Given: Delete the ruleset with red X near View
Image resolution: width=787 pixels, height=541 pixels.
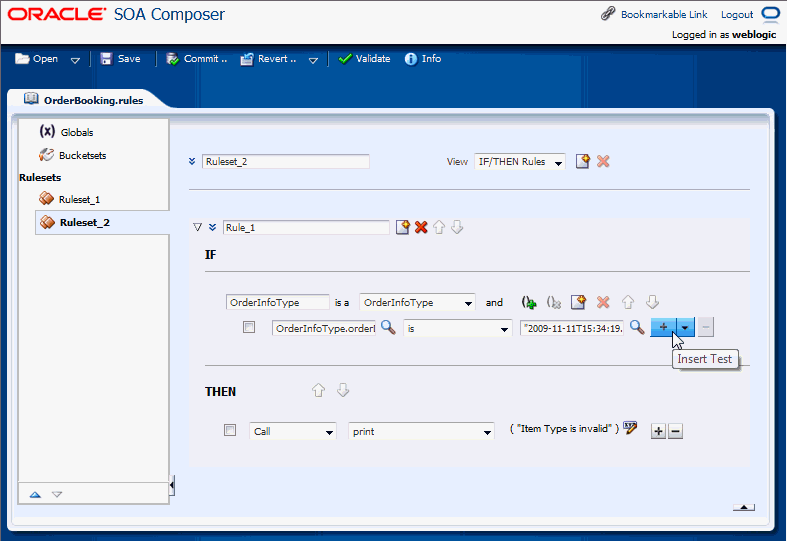Looking at the screenshot, I should coord(603,161).
